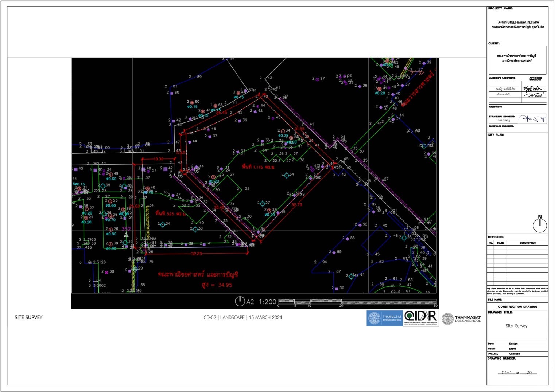
Task: Click the 'Checked:' field label
Action: pos(515,354)
